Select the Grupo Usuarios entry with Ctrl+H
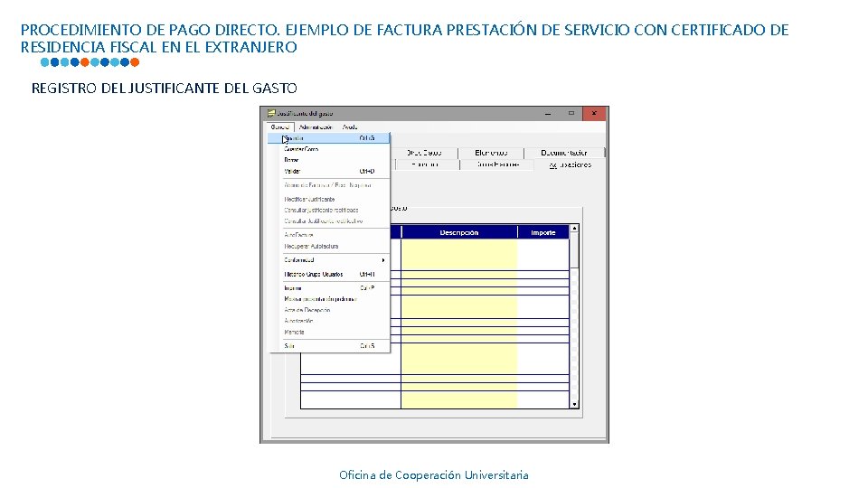This screenshot has width=868, height=488. 329,275
